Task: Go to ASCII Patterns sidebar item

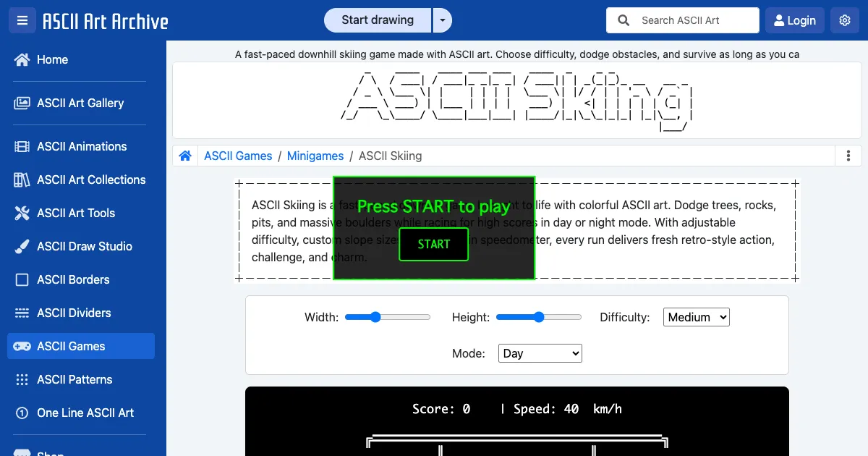Action: click(75, 379)
